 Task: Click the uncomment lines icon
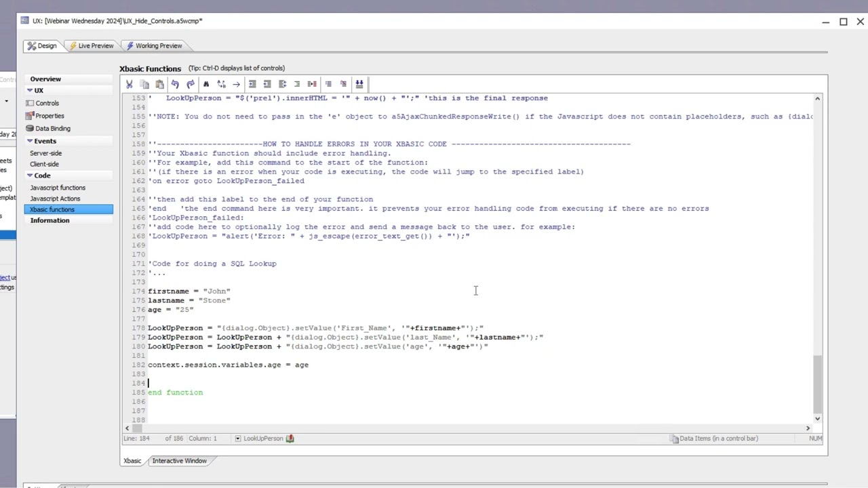click(x=344, y=84)
